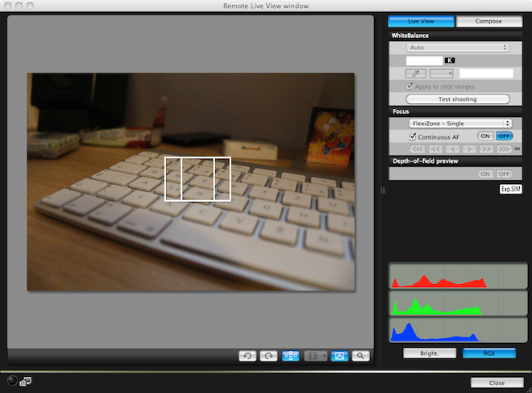This screenshot has width=532, height=393.
Task: Click the Focus section header
Action: 455,111
